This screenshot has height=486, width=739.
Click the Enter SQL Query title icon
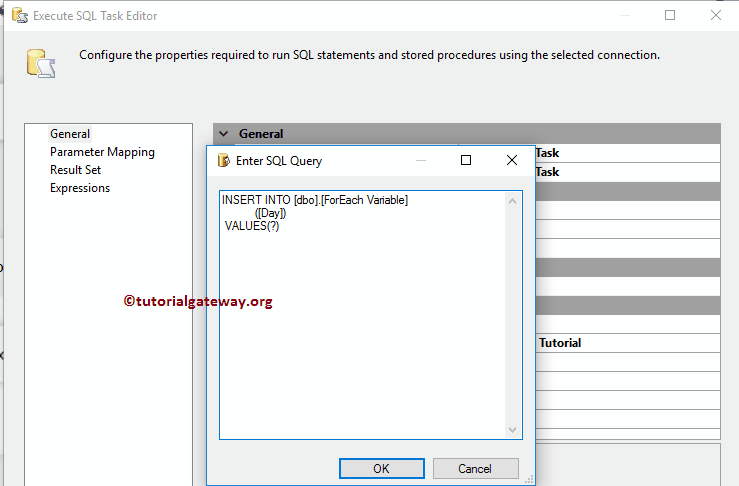point(223,160)
